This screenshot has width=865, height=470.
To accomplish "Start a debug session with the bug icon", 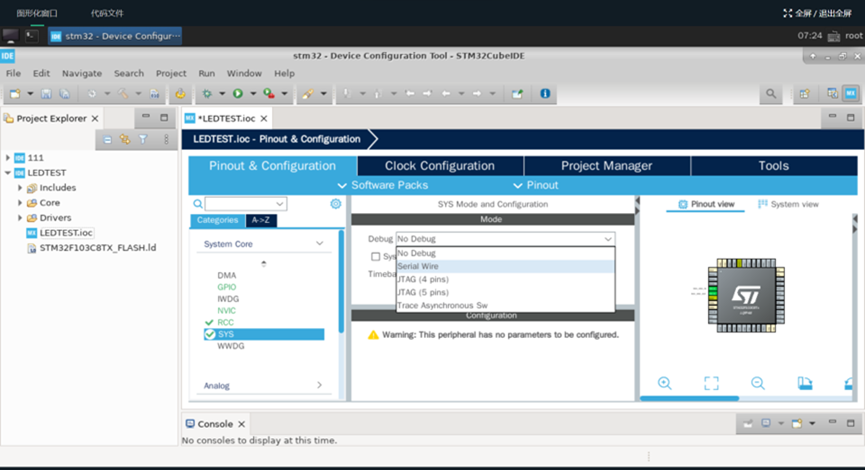I will point(207,94).
